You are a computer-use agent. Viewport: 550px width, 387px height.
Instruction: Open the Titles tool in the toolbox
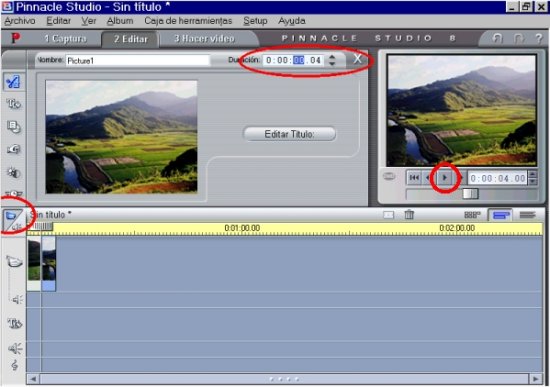click(14, 104)
